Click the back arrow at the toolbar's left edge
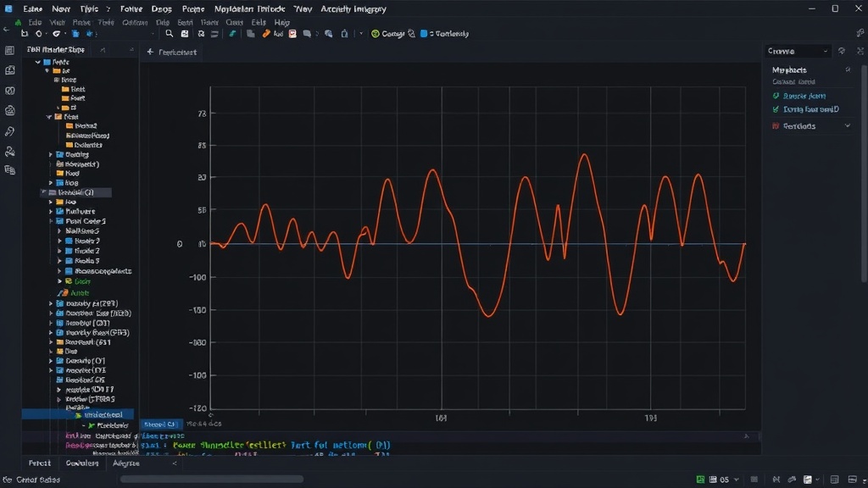The image size is (868, 488). click(6, 30)
